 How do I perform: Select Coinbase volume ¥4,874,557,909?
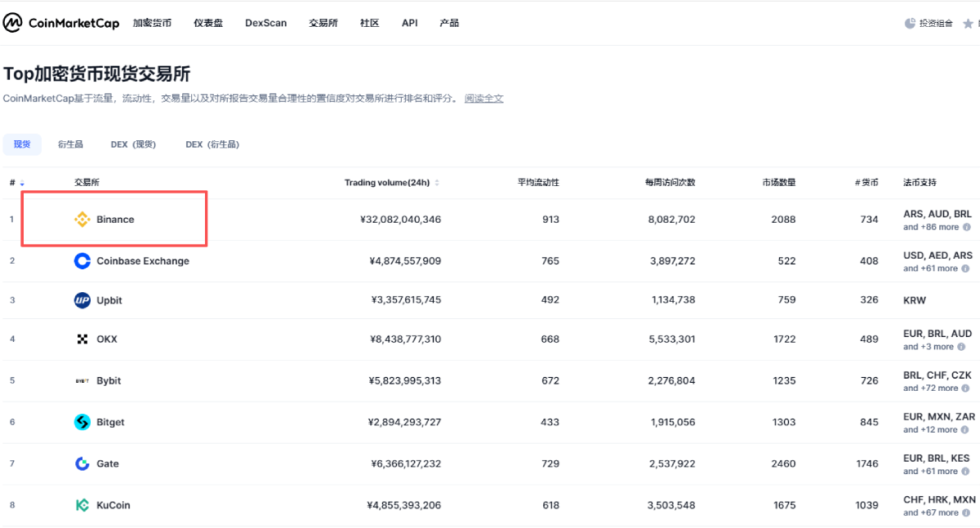pyautogui.click(x=405, y=261)
